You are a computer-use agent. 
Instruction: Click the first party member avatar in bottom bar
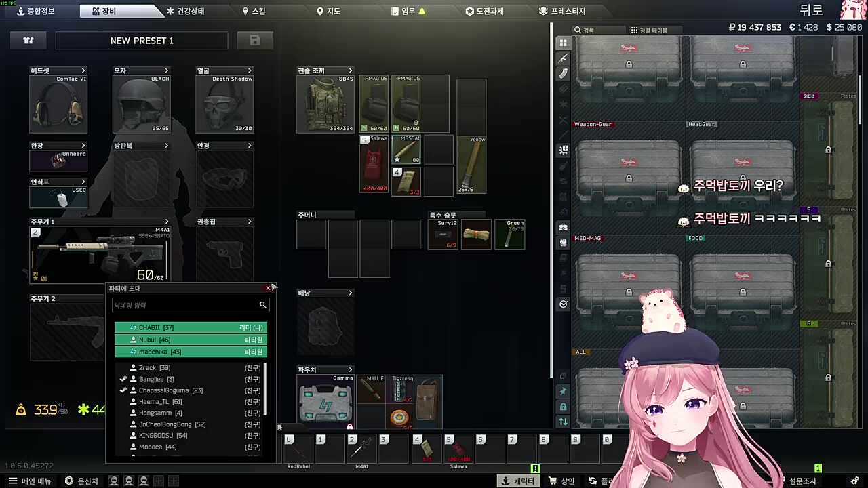pyautogui.click(x=114, y=481)
